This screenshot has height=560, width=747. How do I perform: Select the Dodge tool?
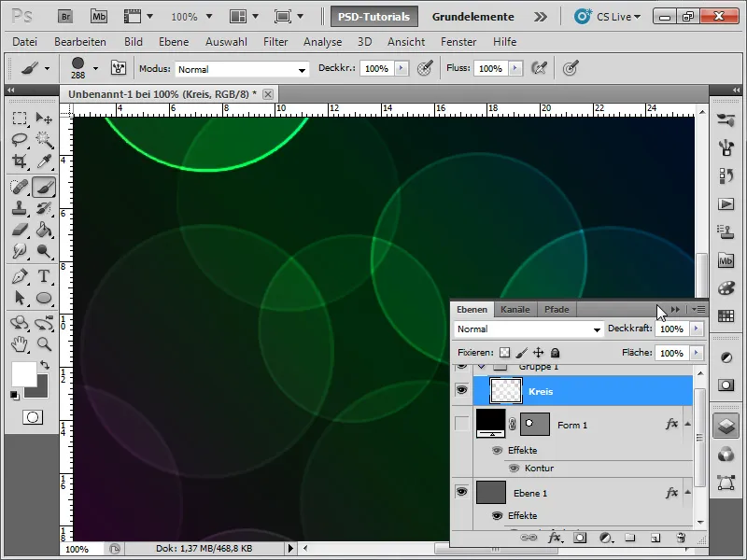pos(44,251)
